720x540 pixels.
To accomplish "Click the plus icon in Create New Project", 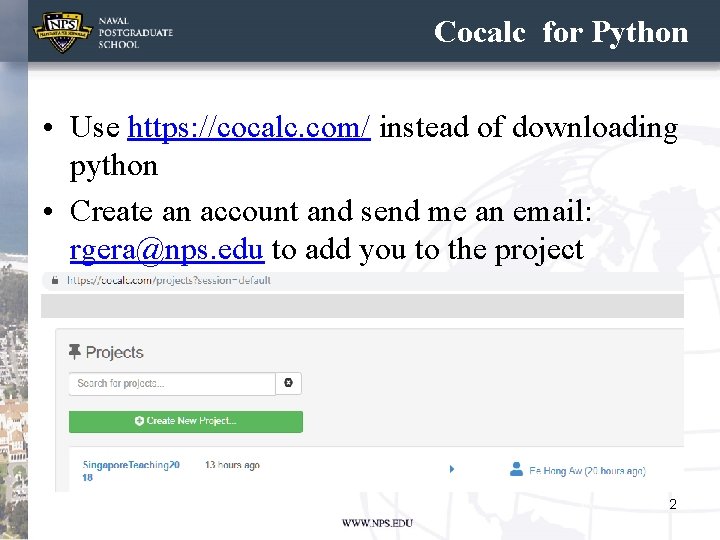I will (139, 421).
